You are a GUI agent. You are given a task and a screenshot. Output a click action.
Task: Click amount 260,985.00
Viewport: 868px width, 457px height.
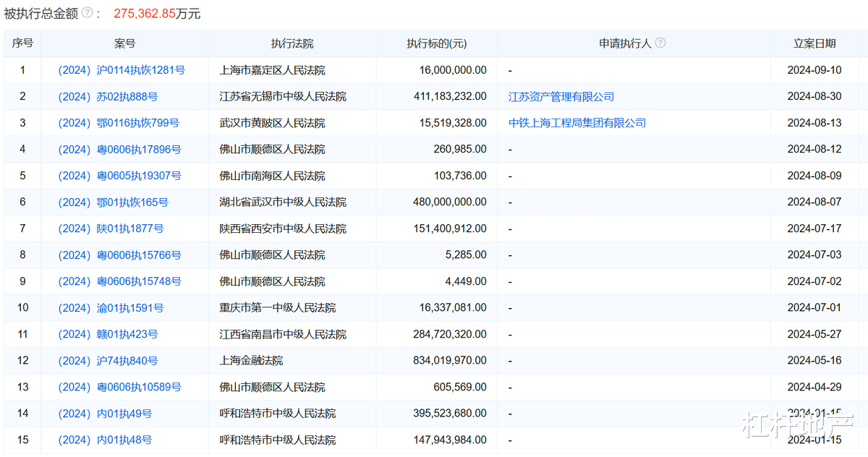coord(459,150)
